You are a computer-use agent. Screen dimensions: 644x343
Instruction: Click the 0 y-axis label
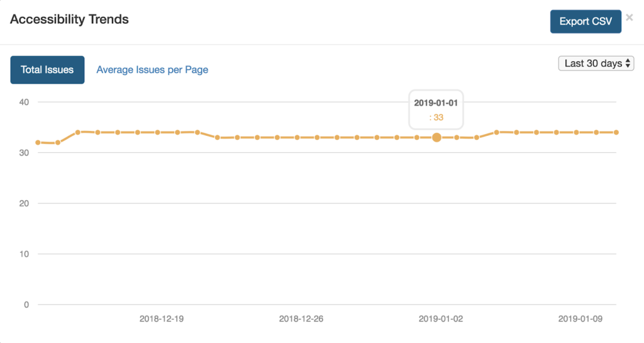[27, 305]
